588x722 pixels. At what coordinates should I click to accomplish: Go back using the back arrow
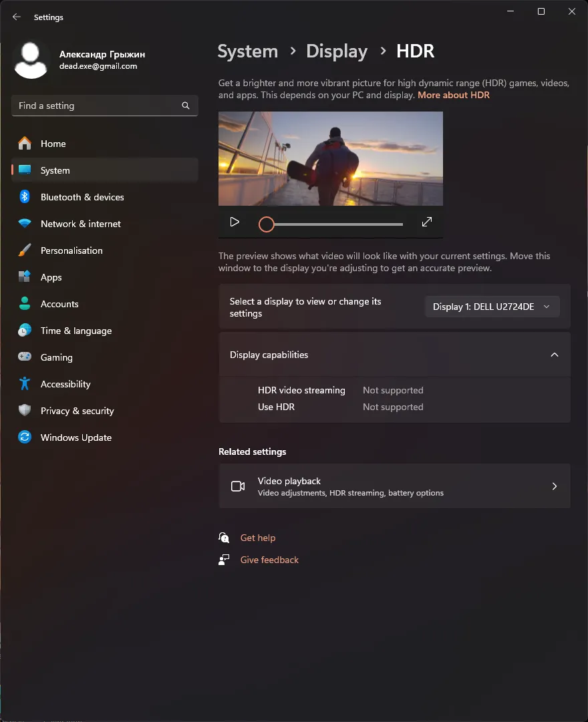17,17
